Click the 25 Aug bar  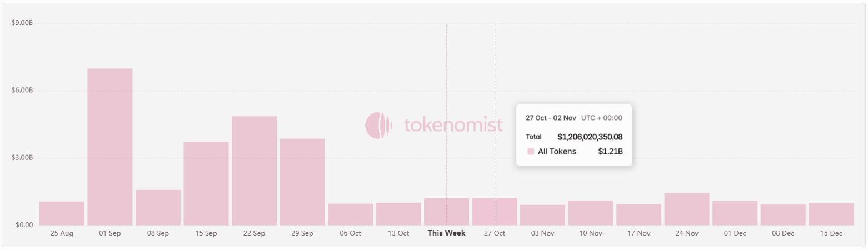62,213
